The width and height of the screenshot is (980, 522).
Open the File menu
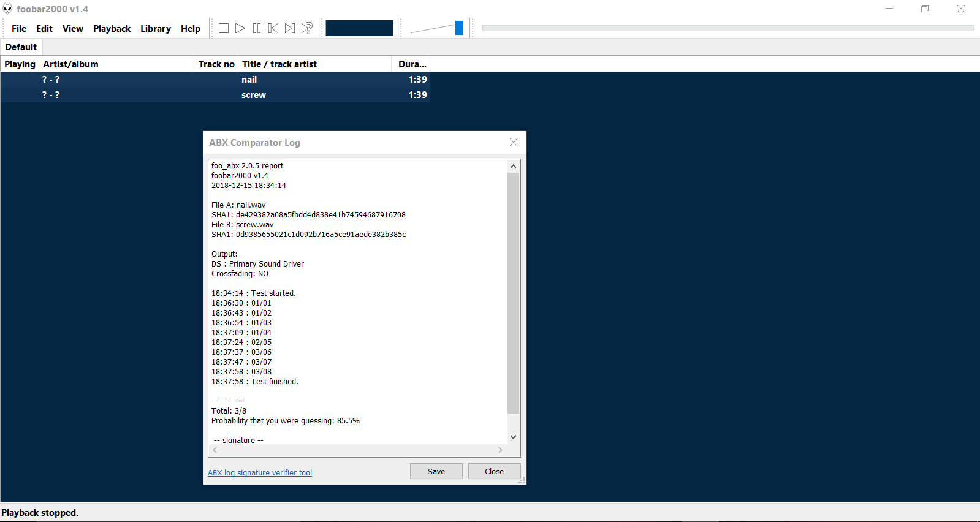(19, 29)
